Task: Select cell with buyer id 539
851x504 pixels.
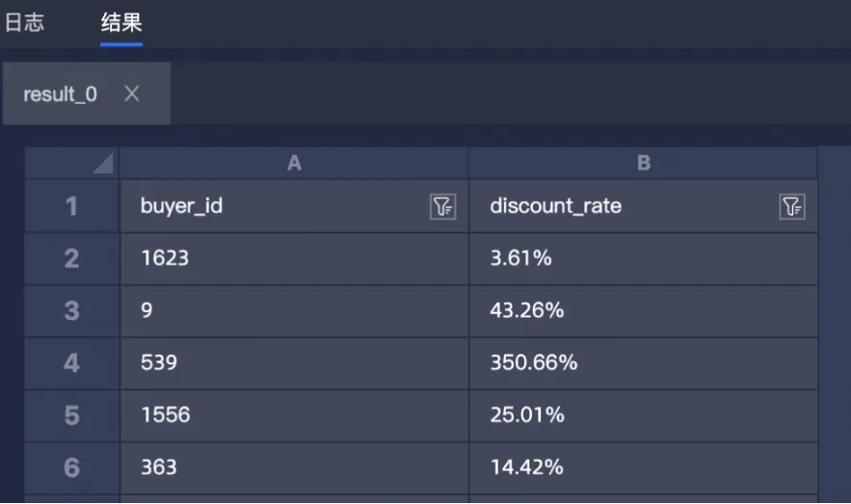Action: point(294,363)
